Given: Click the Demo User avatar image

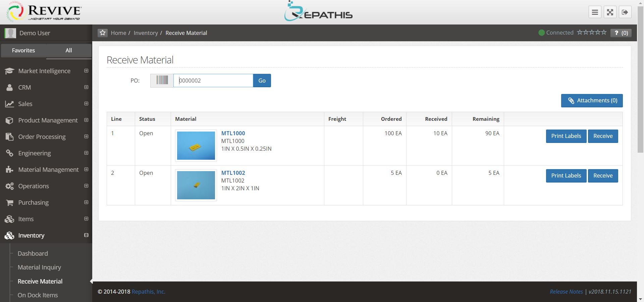Looking at the screenshot, I should pos(10,33).
